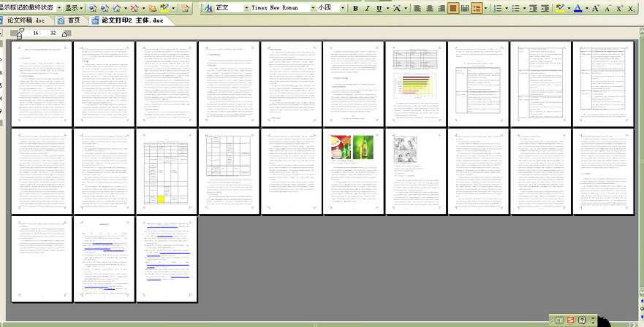Open the 正文 style dropdown
This screenshot has width=644, height=327.
pyautogui.click(x=246, y=8)
